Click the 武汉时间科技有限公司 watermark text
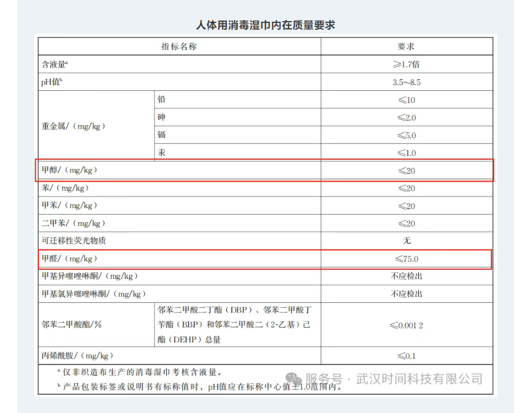 point(419,379)
